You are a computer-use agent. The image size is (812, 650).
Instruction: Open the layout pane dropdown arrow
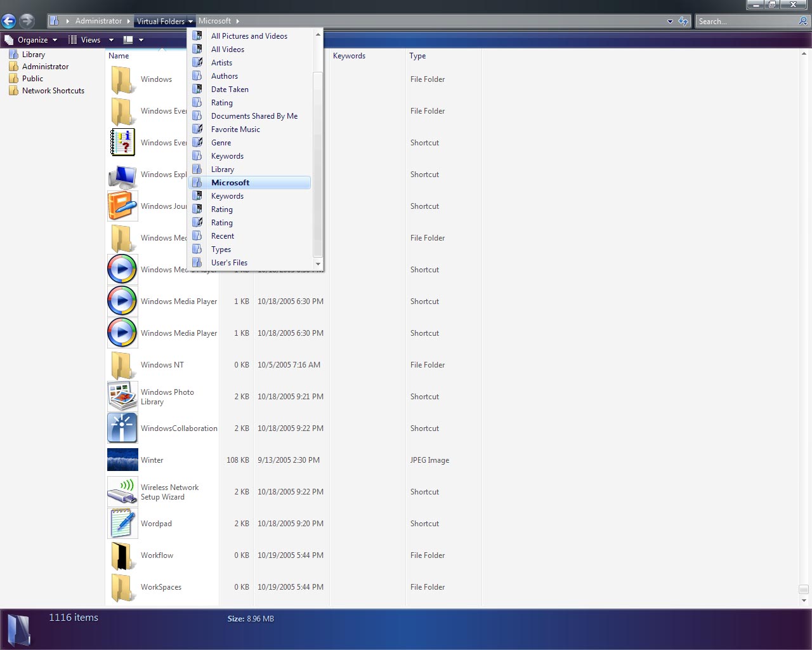pyautogui.click(x=141, y=40)
